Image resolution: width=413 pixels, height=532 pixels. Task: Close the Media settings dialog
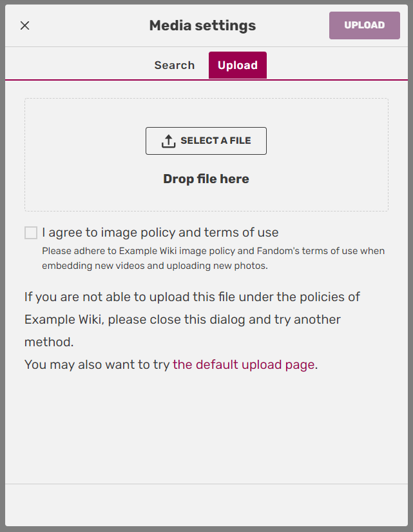[x=24, y=26]
